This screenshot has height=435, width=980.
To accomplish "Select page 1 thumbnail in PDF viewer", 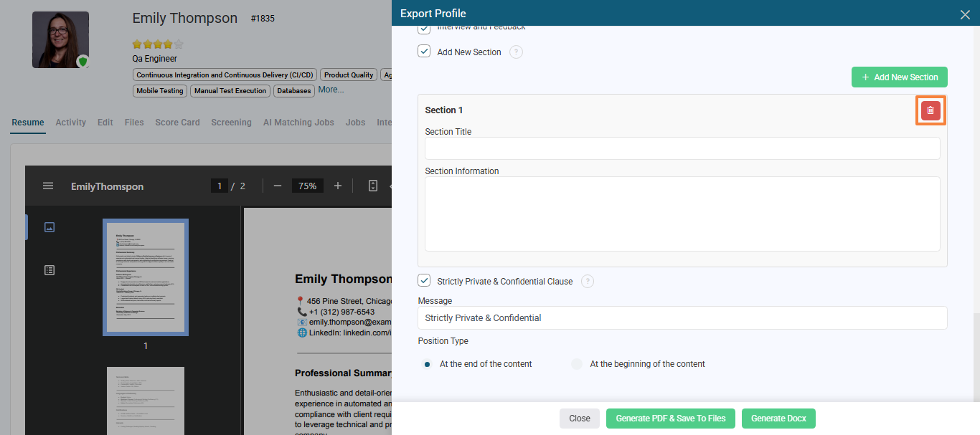I will 146,277.
